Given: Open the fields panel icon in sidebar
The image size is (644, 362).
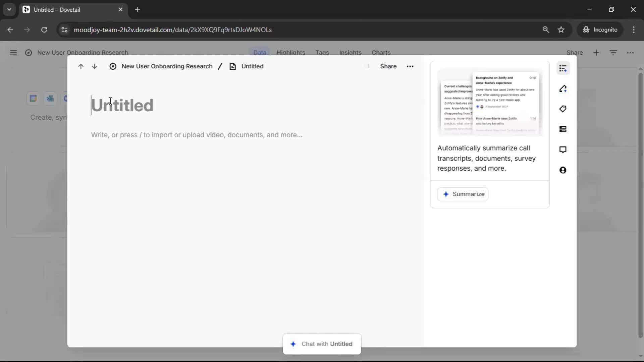Looking at the screenshot, I should (563, 129).
